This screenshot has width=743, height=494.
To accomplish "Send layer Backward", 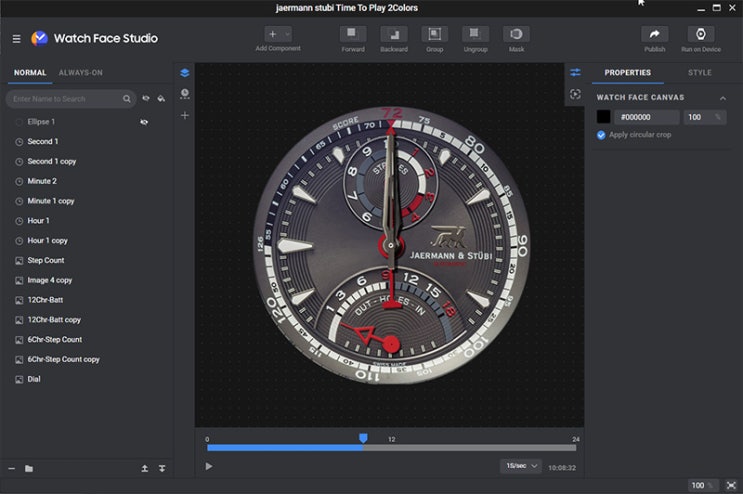I will (394, 34).
